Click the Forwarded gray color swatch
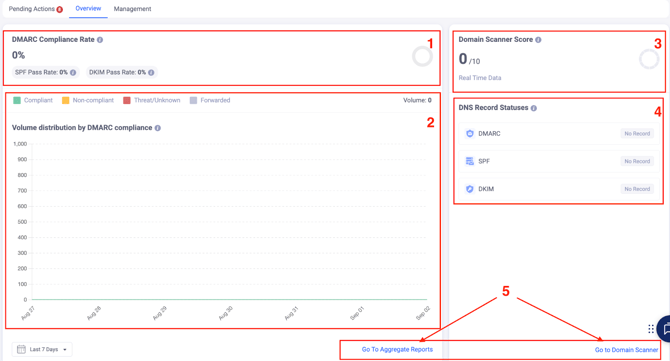Viewport: 670px width, 361px height. [x=194, y=100]
